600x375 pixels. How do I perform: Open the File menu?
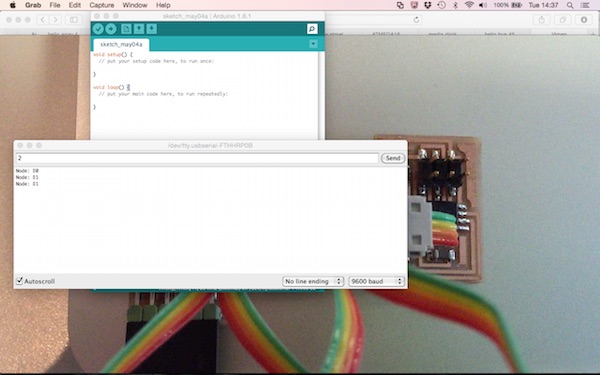55,5
